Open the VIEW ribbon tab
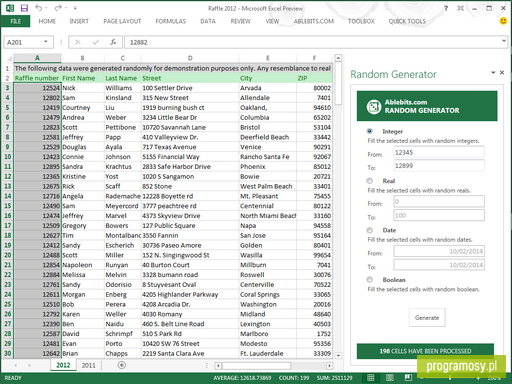The width and height of the screenshot is (512, 384). click(272, 21)
